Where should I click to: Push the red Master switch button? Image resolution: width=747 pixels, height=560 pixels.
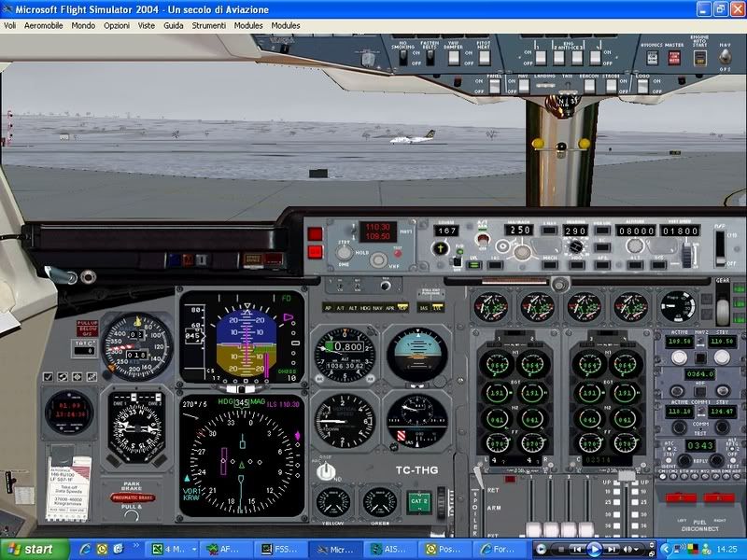pos(674,58)
